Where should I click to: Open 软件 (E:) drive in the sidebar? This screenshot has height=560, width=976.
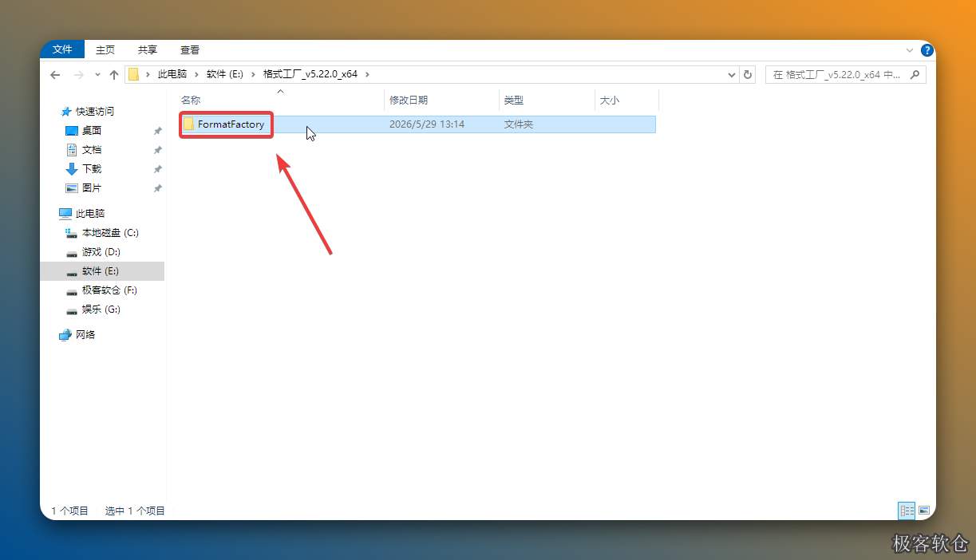[102, 271]
